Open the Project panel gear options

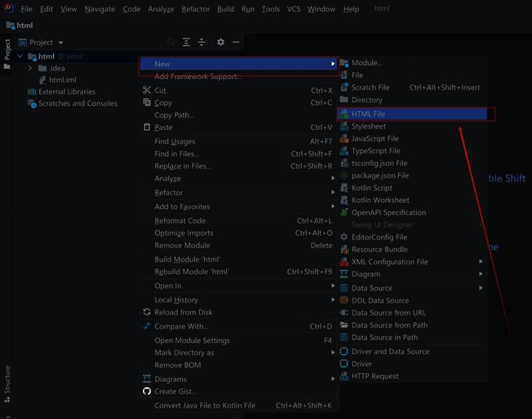(221, 42)
